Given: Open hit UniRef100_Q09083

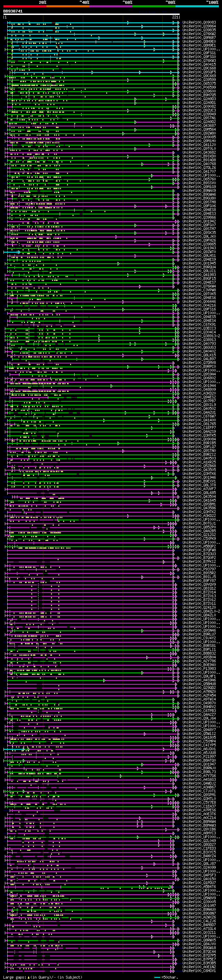Looking at the screenshot, I should coord(199,23).
